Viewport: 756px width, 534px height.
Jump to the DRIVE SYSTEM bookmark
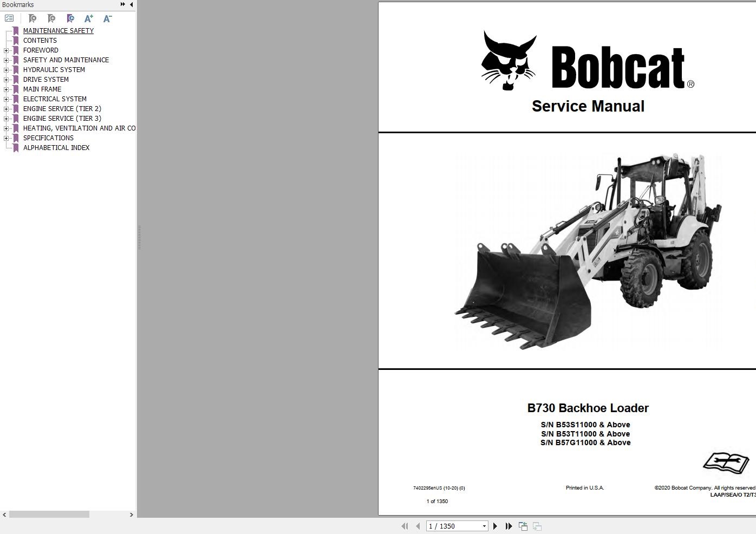point(46,80)
